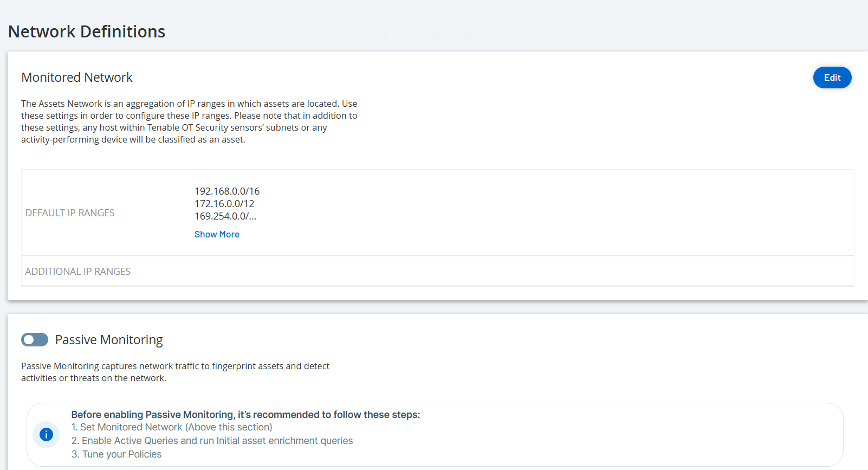The image size is (868, 470).
Task: Click the truncated 169.254.0.0/... range
Action: [x=225, y=216]
